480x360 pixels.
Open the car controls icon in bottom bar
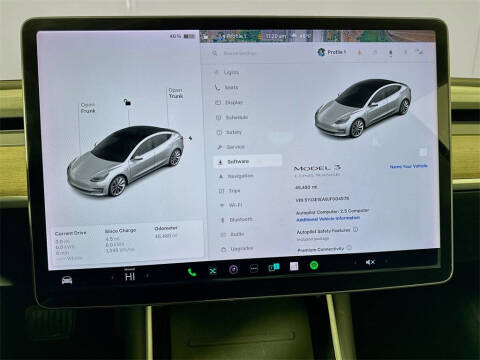[x=67, y=280]
